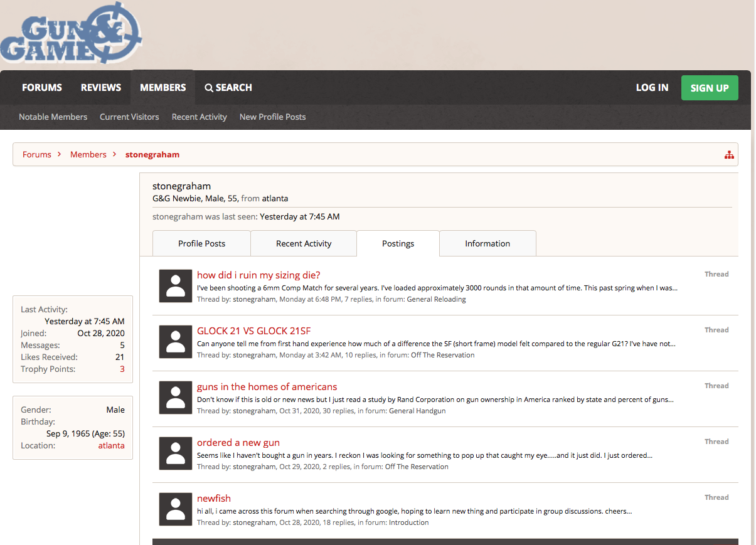756x545 pixels.
Task: Switch to the Profile Posts tab
Action: pyautogui.click(x=201, y=243)
